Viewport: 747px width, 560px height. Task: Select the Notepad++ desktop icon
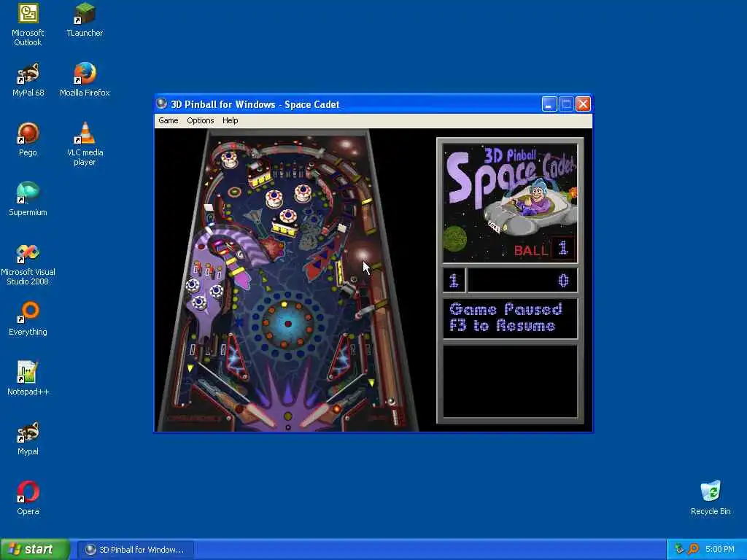28,378
